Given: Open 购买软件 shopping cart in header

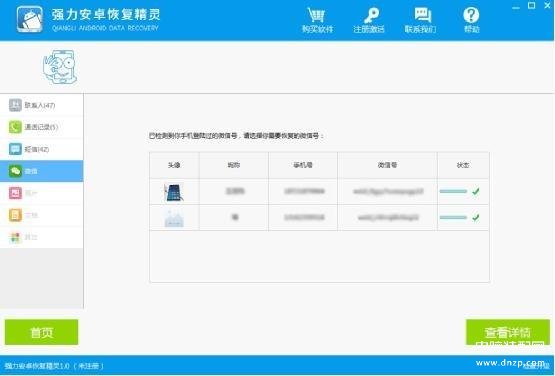Looking at the screenshot, I should [317, 20].
